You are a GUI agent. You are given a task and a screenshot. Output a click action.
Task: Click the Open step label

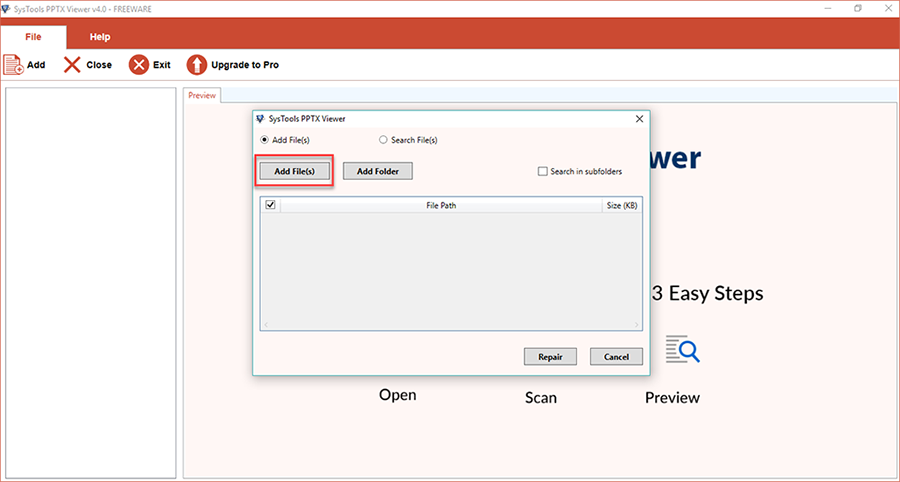(398, 395)
